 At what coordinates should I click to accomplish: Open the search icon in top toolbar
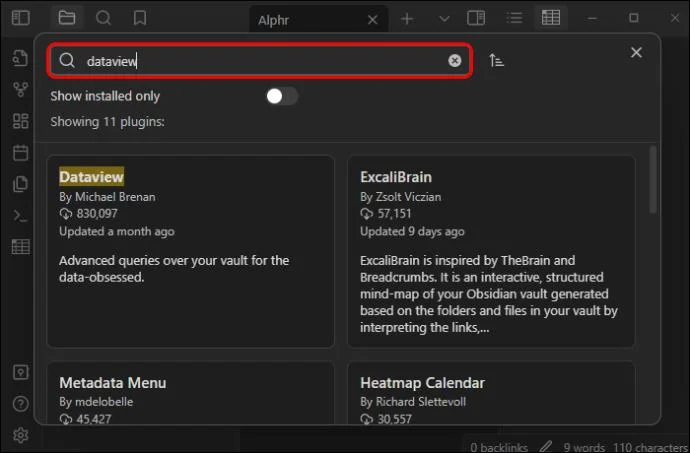(x=103, y=18)
